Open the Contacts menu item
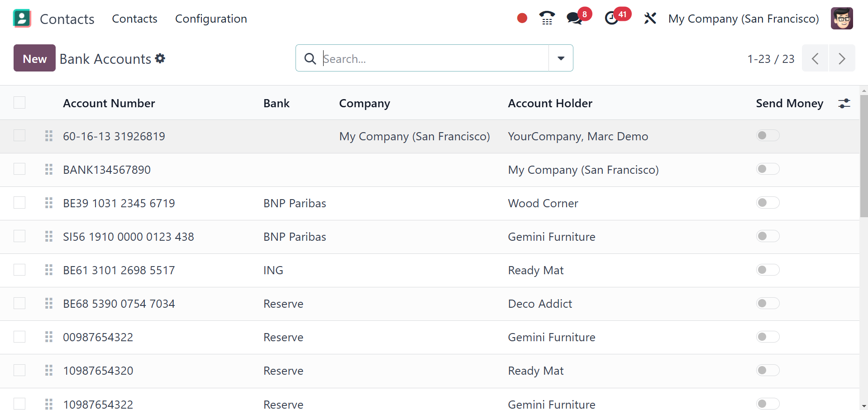Viewport: 868px width, 410px height. click(134, 19)
